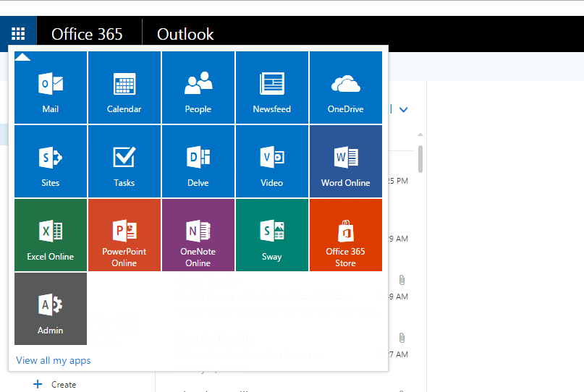This screenshot has width=584, height=392.
Task: Open the OneDrive tile
Action: (345, 88)
